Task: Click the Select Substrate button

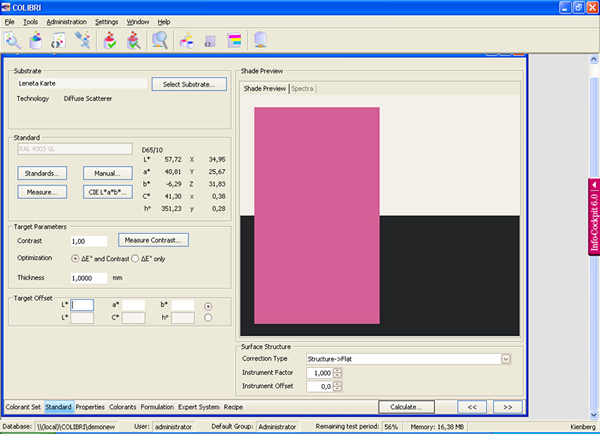Action: coord(190,85)
